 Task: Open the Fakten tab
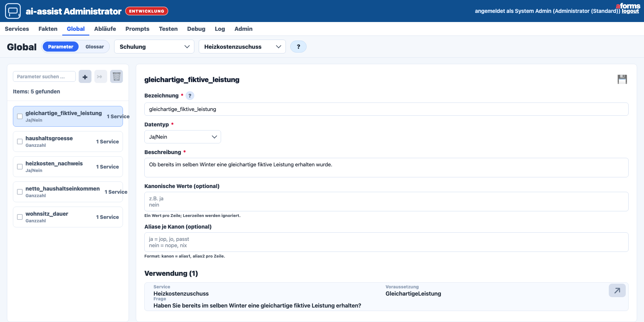[x=48, y=29]
